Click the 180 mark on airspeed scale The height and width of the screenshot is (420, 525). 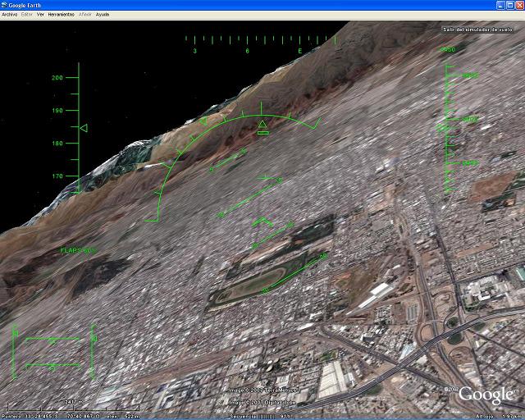(57, 144)
